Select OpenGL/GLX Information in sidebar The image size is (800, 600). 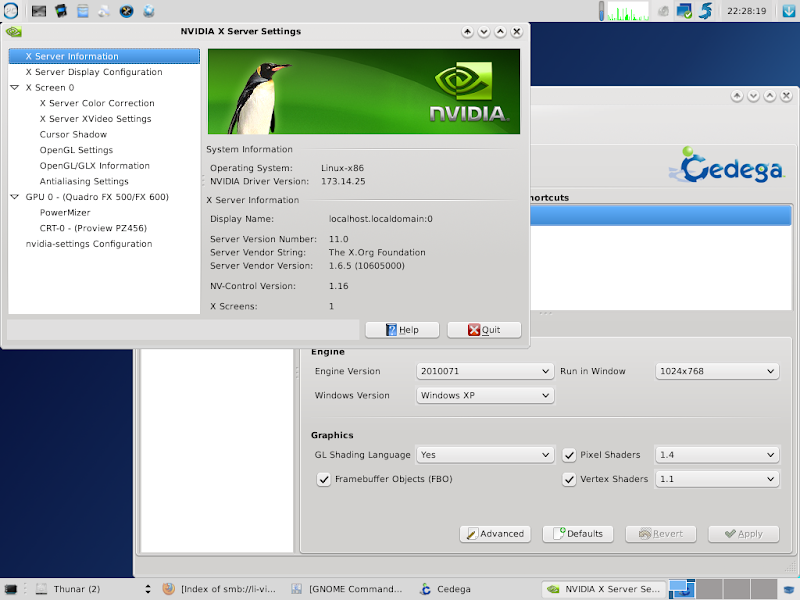coord(94,166)
